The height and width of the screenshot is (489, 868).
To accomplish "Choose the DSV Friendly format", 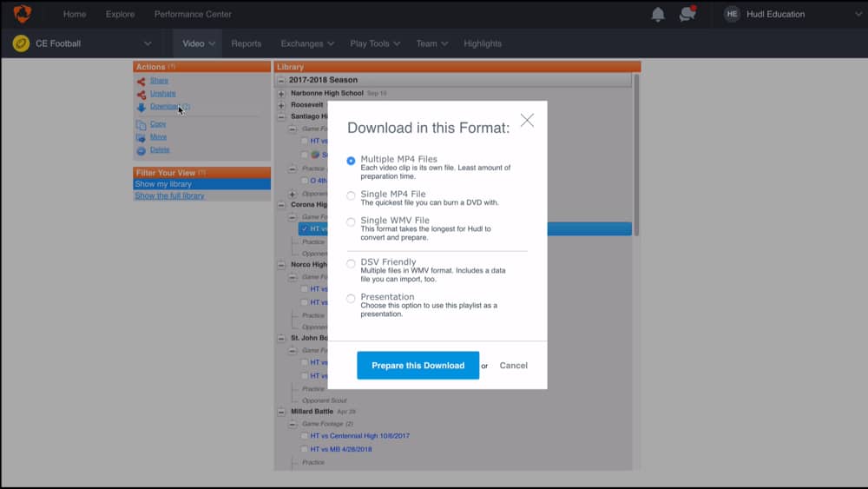I will pos(351,263).
